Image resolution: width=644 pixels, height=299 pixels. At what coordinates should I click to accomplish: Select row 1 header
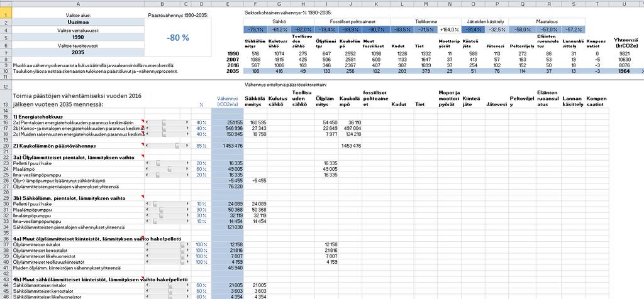pos(6,13)
